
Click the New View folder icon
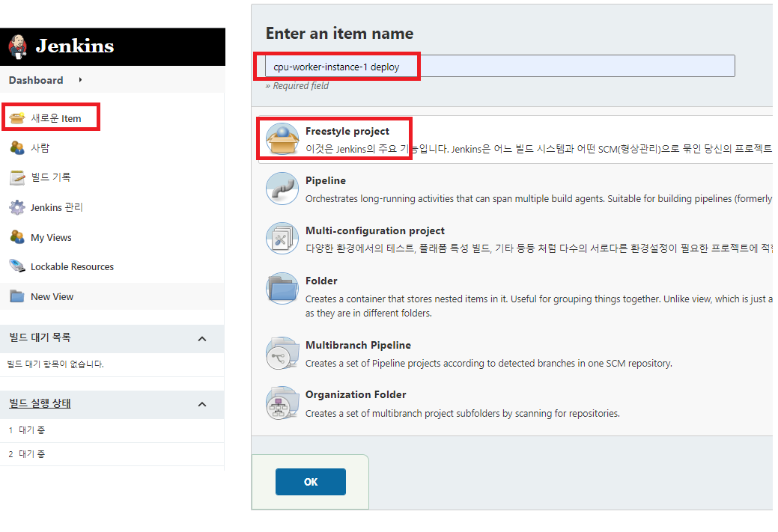tap(17, 296)
